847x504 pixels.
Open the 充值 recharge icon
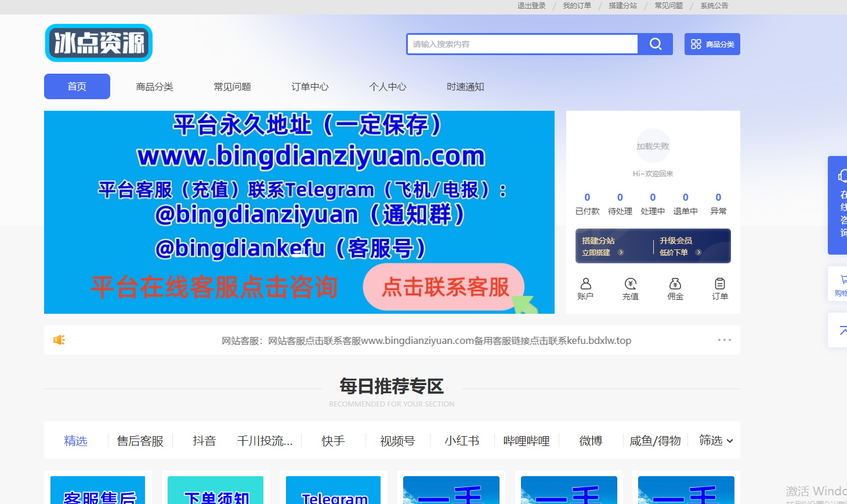631,289
